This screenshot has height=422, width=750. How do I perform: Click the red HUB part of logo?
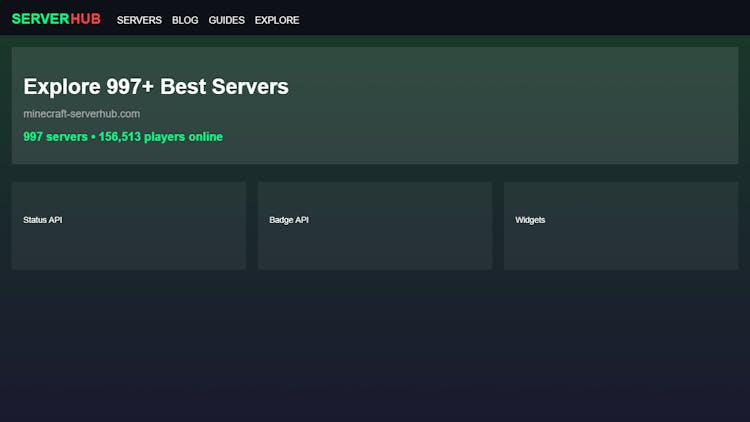87,19
